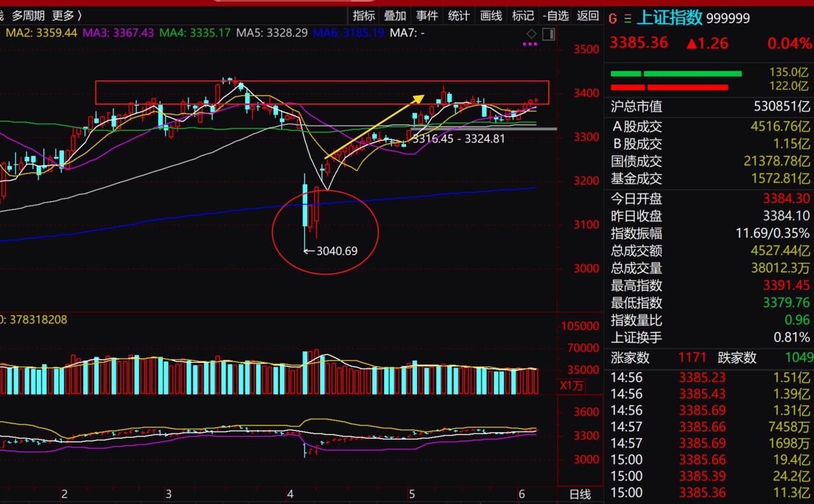
Task: Click the 上证换手 value 0.81%
Action: click(792, 337)
